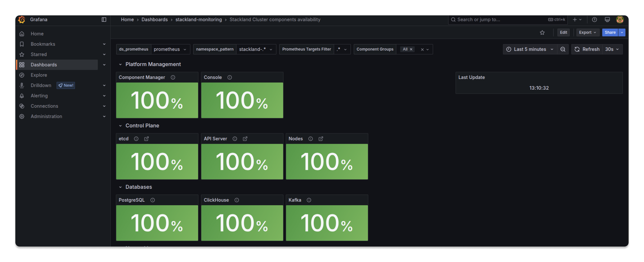Image resolution: width=644 pixels, height=262 pixels.
Task: Open the Last 5 minutes time picker
Action: pos(530,49)
